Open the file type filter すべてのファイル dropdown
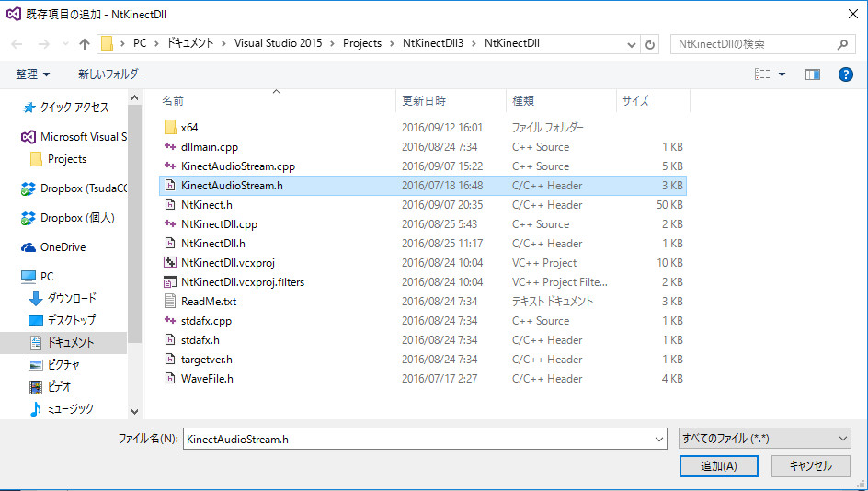 [x=764, y=440]
